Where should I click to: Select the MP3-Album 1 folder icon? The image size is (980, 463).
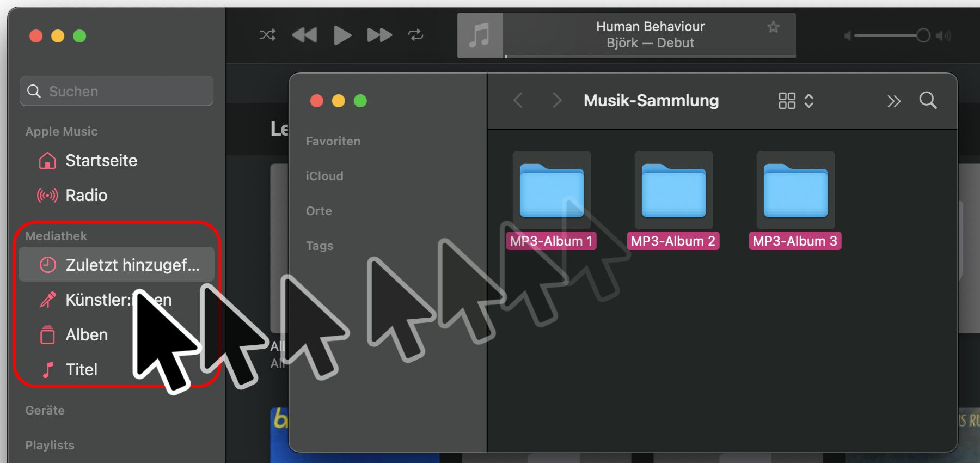552,190
